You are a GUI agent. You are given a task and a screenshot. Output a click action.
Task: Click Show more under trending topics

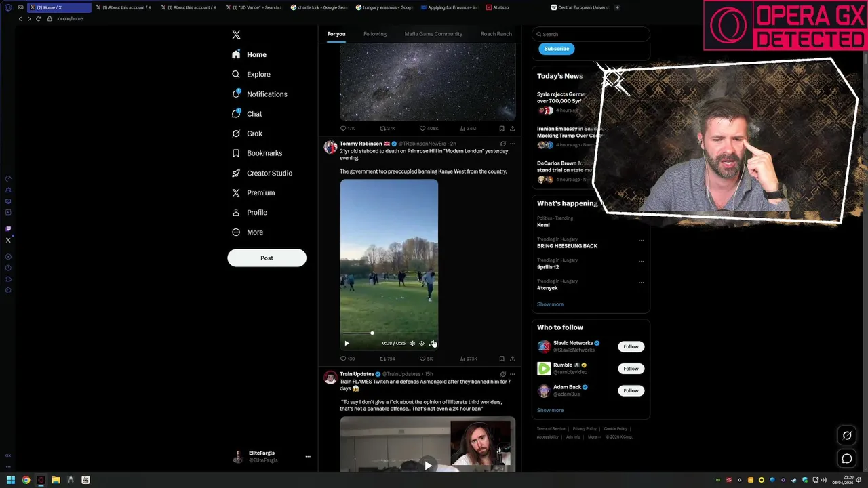[x=550, y=304]
